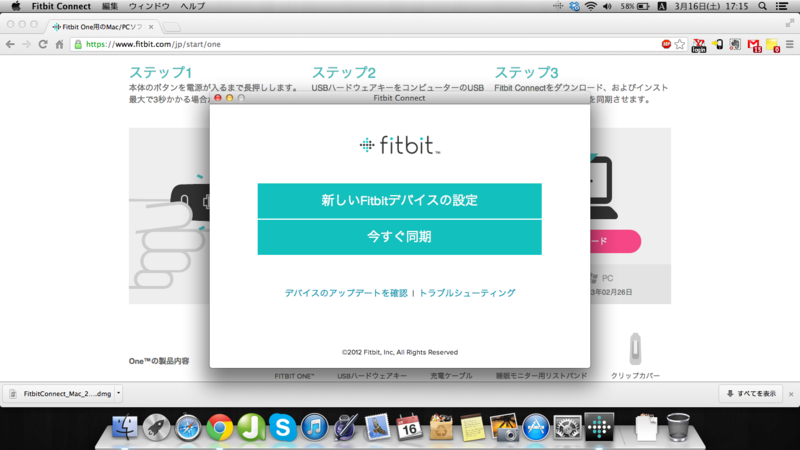The height and width of the screenshot is (450, 800).
Task: Click Fitbit Connect icon in Dock
Action: pyautogui.click(x=599, y=427)
